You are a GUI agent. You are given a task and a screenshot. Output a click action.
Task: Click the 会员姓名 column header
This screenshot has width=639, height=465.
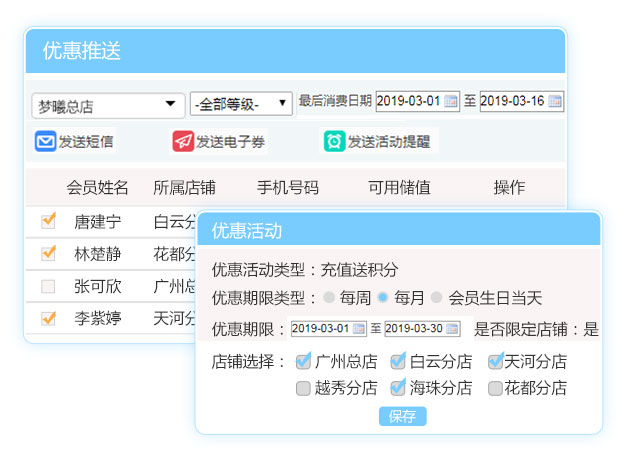[x=98, y=187]
